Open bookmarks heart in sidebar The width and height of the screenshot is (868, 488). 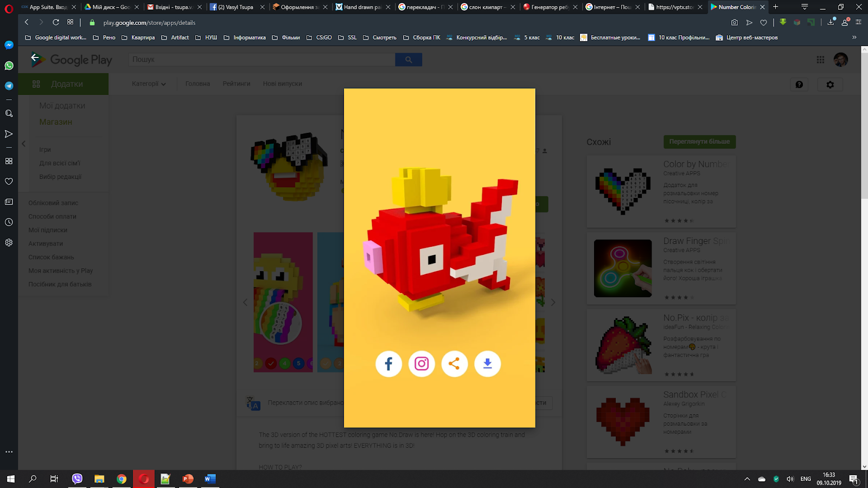click(x=9, y=182)
